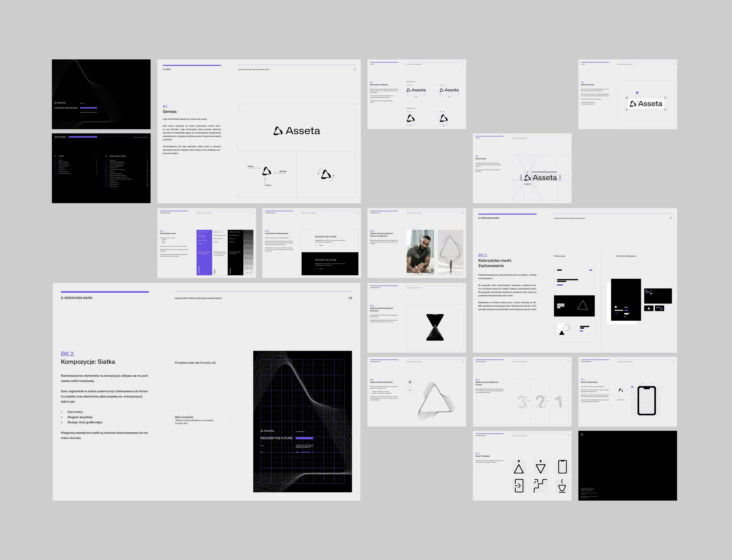The height and width of the screenshot is (560, 732).
Task: Click the large phone icon on Ikony: Konstrukcja page
Action: 646,401
